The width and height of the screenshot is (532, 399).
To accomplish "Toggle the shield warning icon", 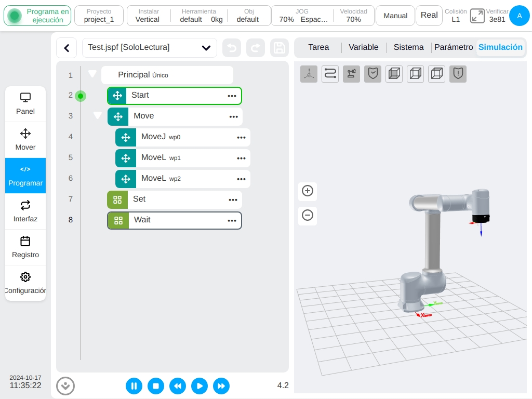I will [x=458, y=74].
